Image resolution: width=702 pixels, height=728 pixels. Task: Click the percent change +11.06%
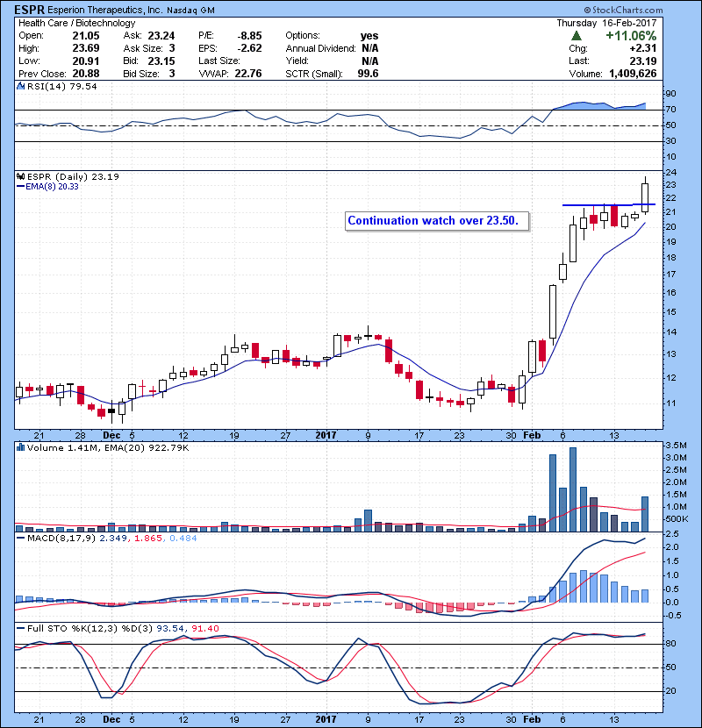click(x=631, y=36)
